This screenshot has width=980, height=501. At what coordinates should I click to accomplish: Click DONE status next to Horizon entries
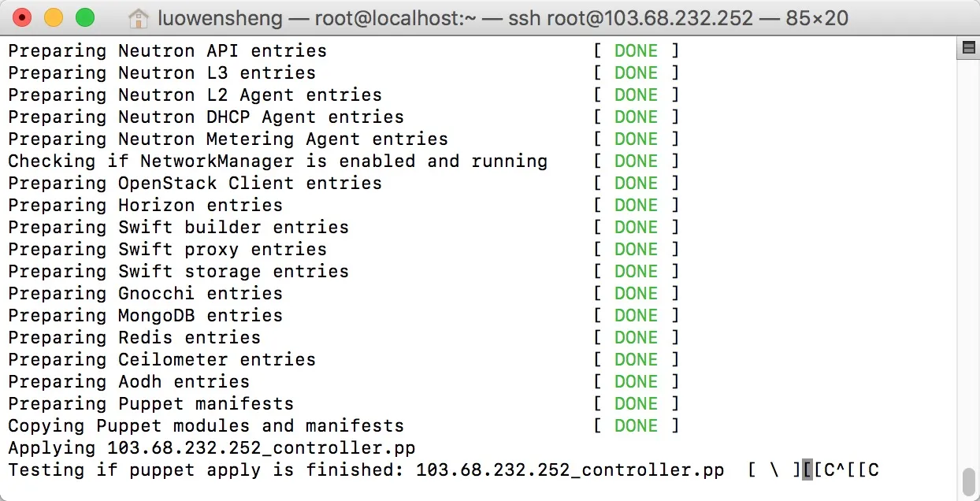(x=636, y=206)
